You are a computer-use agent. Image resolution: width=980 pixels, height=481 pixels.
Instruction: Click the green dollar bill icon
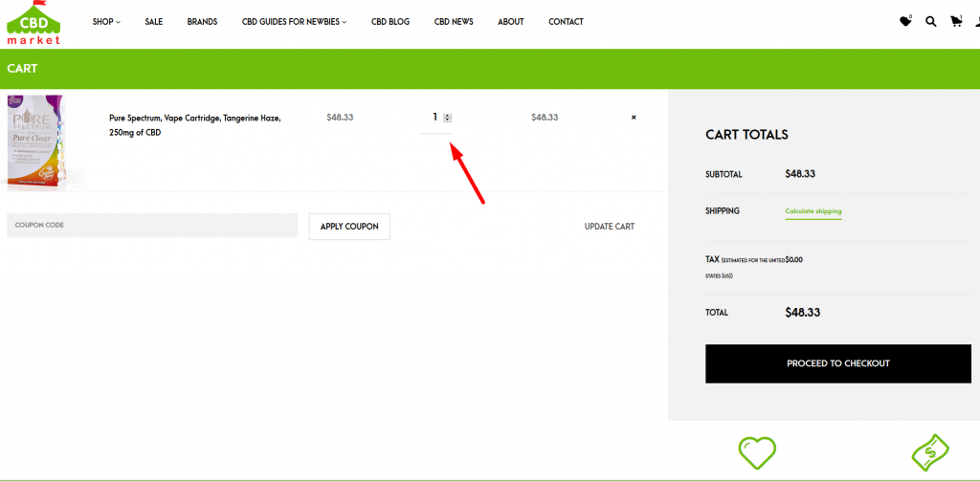(x=930, y=453)
